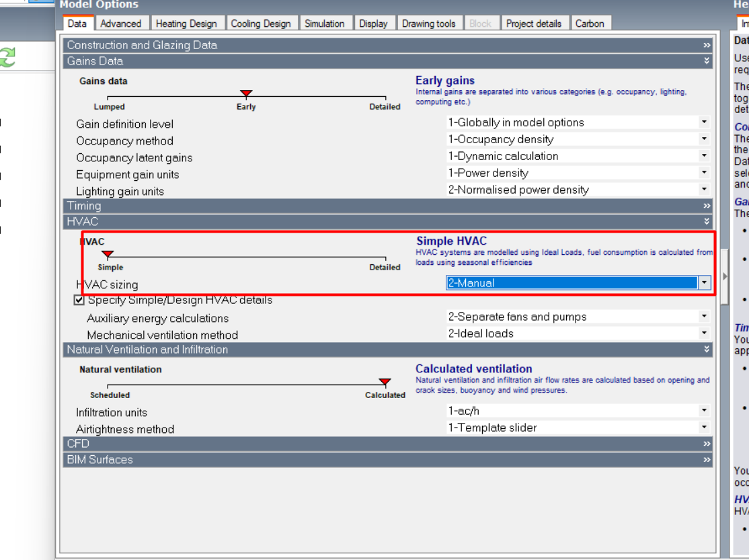
Task: Open the Carbon tab
Action: [x=590, y=24]
